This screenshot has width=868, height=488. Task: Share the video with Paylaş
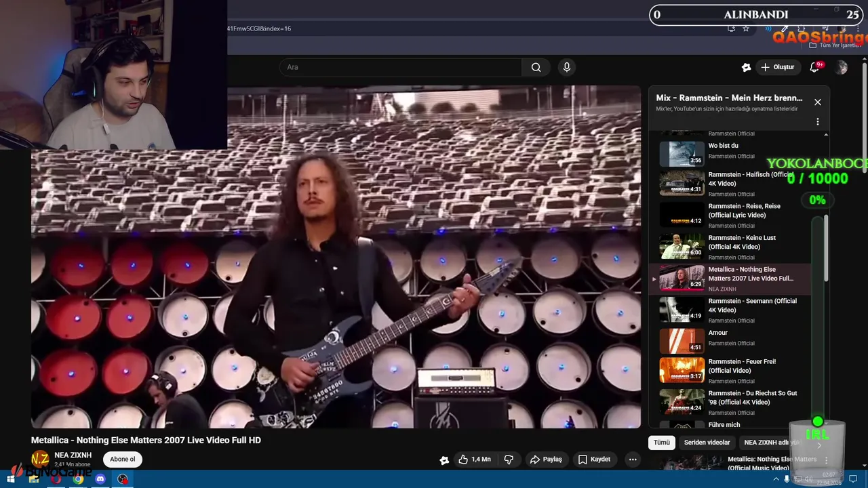pyautogui.click(x=546, y=460)
